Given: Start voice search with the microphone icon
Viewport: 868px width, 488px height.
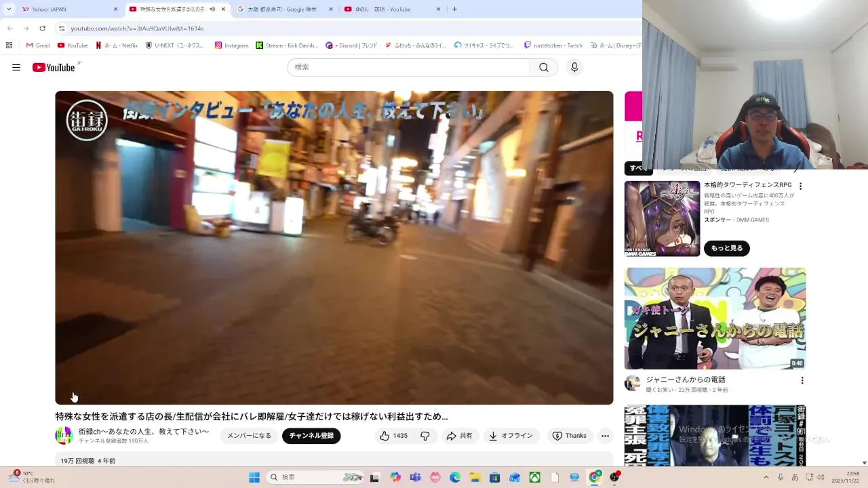Looking at the screenshot, I should (x=574, y=67).
